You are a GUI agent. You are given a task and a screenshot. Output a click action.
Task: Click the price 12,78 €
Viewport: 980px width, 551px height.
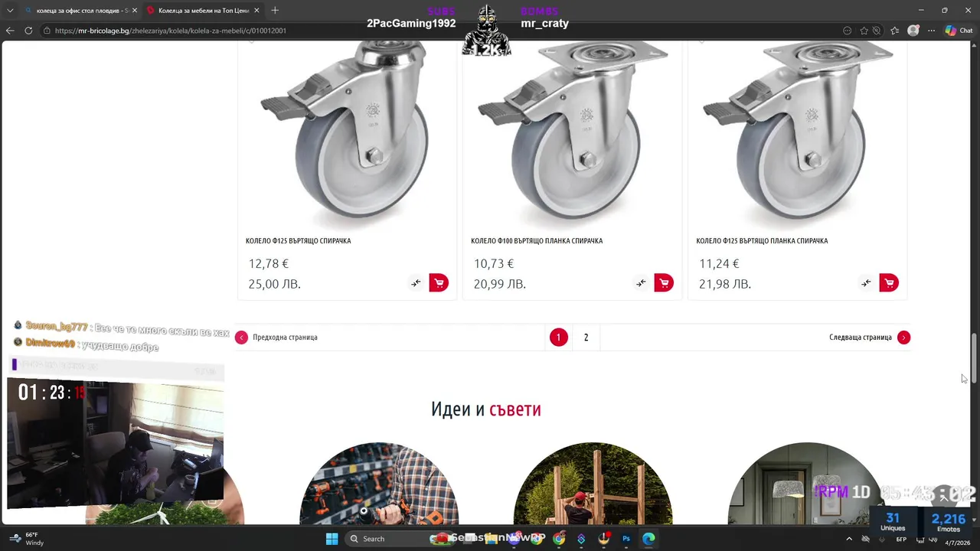[x=268, y=264]
